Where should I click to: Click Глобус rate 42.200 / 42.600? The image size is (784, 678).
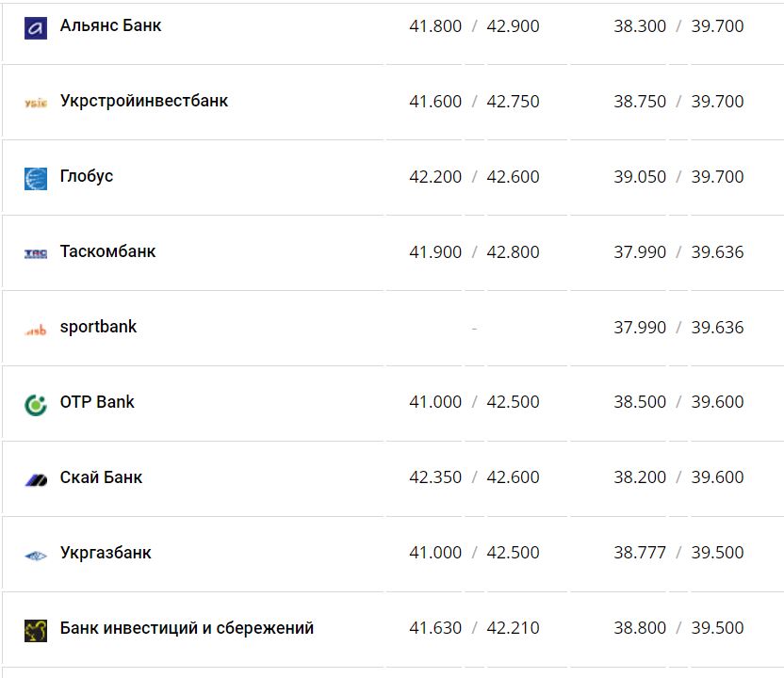[474, 177]
